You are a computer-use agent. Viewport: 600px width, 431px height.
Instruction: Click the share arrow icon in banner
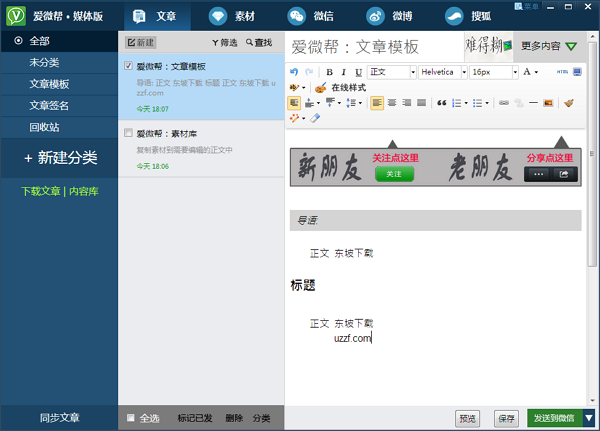pos(564,174)
